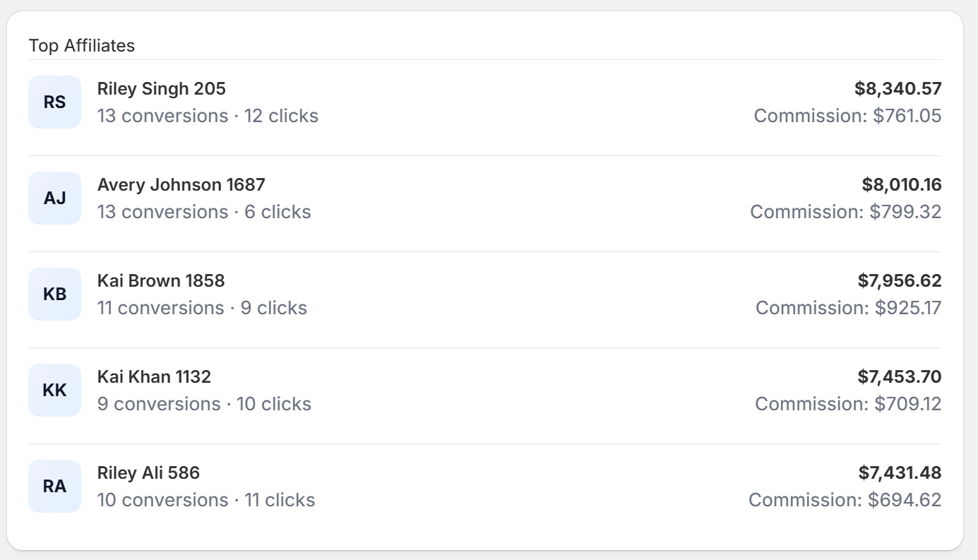
Task: Click the AJ avatar badge for Avery Johnson
Action: point(54,198)
